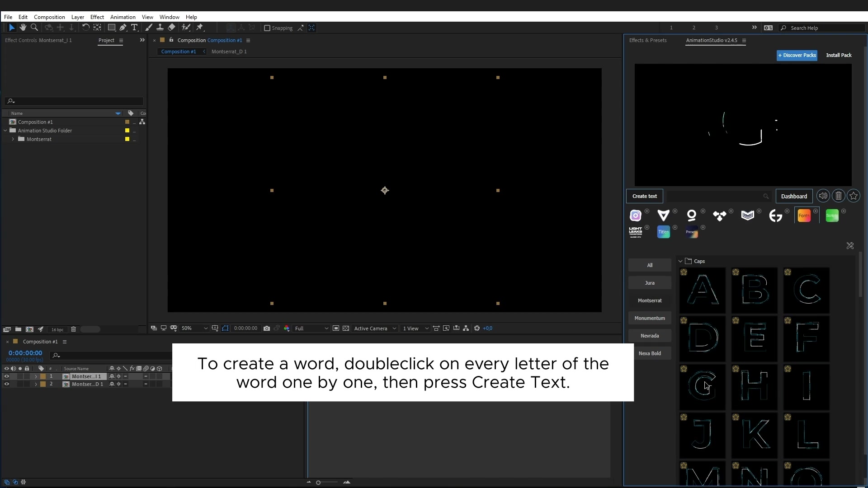Click the Install Pack button
This screenshot has width=868, height=488.
click(x=839, y=55)
